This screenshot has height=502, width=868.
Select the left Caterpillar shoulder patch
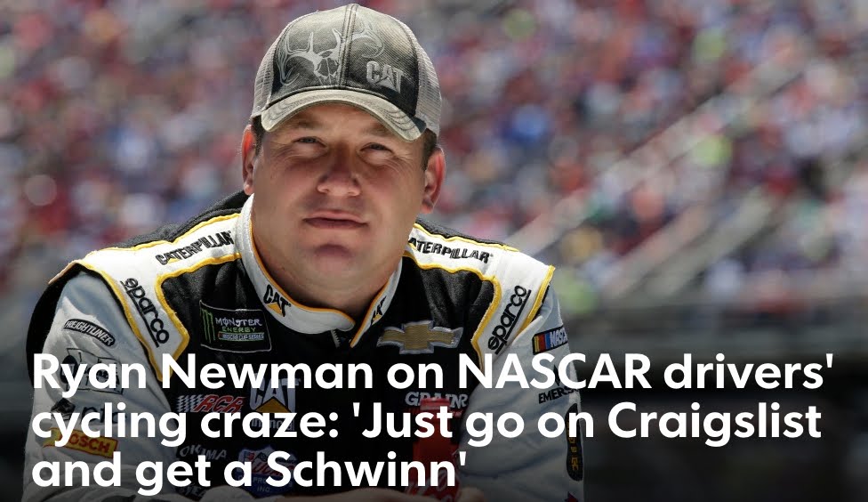195,247
